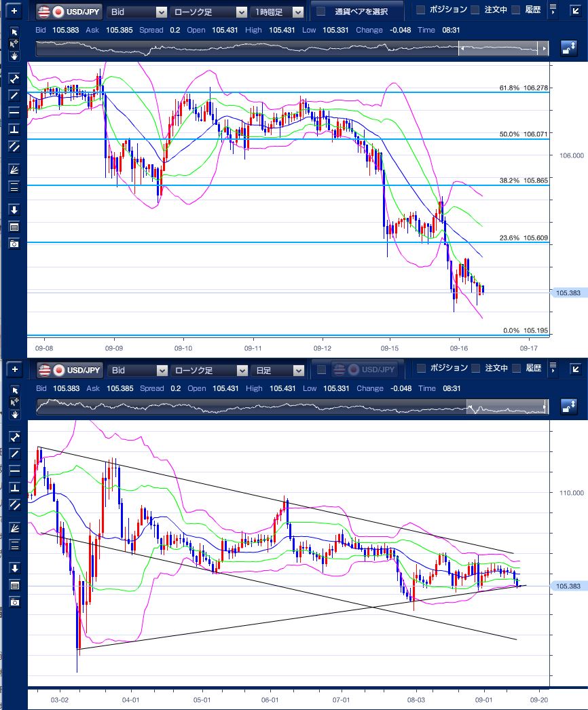Select Fibonacci fan tool in upper chart toolbar
The height and width of the screenshot is (710, 588).
click(x=14, y=170)
